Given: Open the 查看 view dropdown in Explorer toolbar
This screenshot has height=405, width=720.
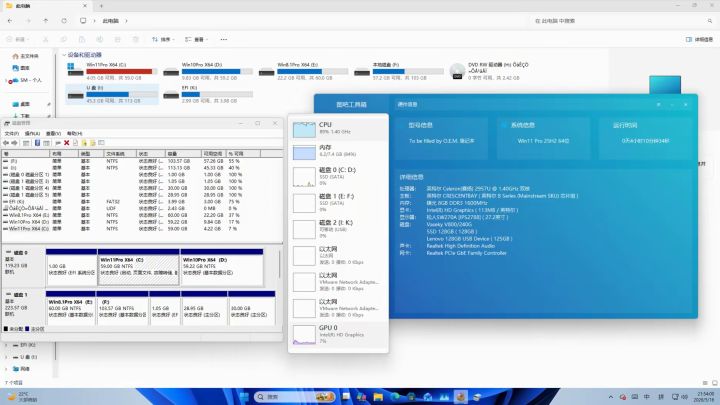Looking at the screenshot, I should (x=196, y=39).
